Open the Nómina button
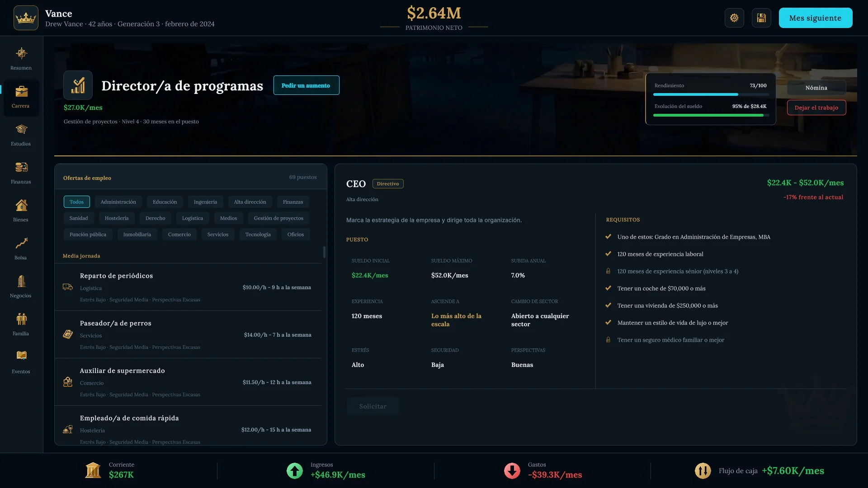Viewport: 868px width, 488px height. (816, 88)
